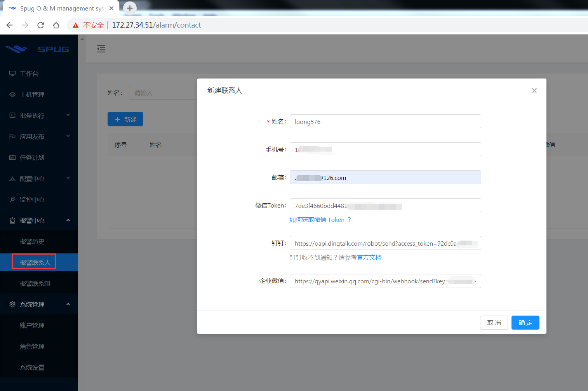Open 系统设置 page
This screenshot has width=588, height=391.
point(39,367)
